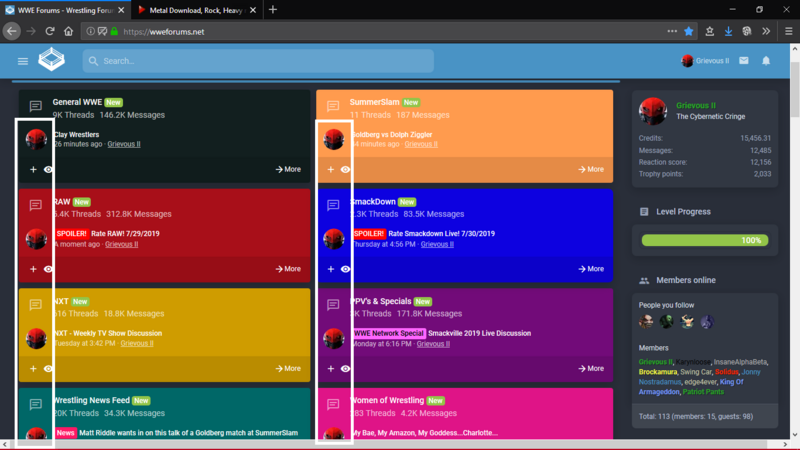Screen dimensions: 800x450
Task: Click the plus icon in PPV's & Specials card
Action: coord(331,368)
